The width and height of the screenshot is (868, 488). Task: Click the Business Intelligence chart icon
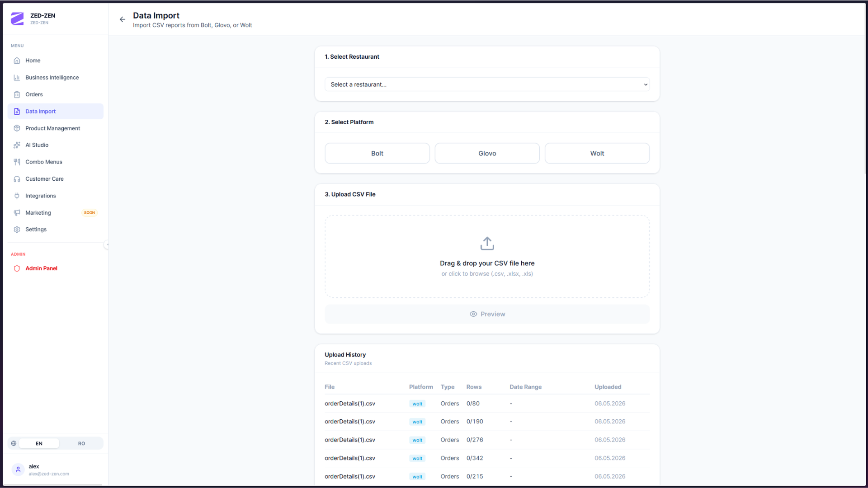(17, 78)
